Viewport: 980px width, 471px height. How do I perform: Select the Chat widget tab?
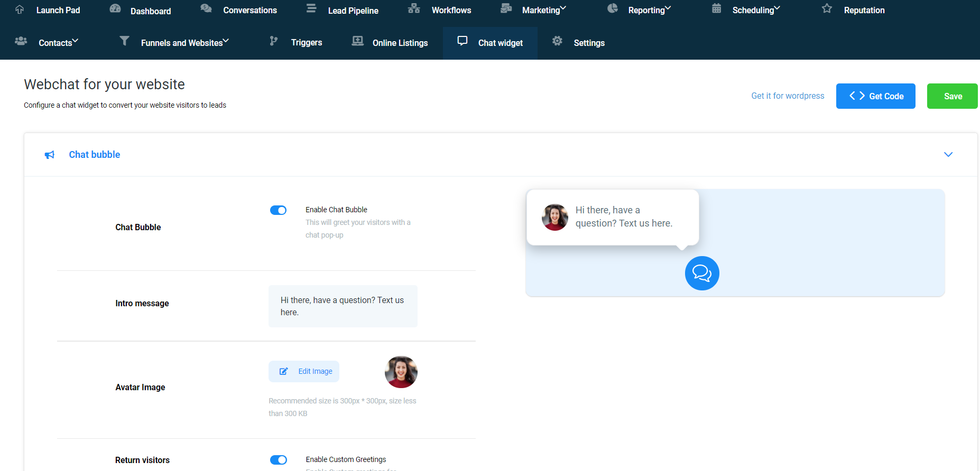point(490,43)
